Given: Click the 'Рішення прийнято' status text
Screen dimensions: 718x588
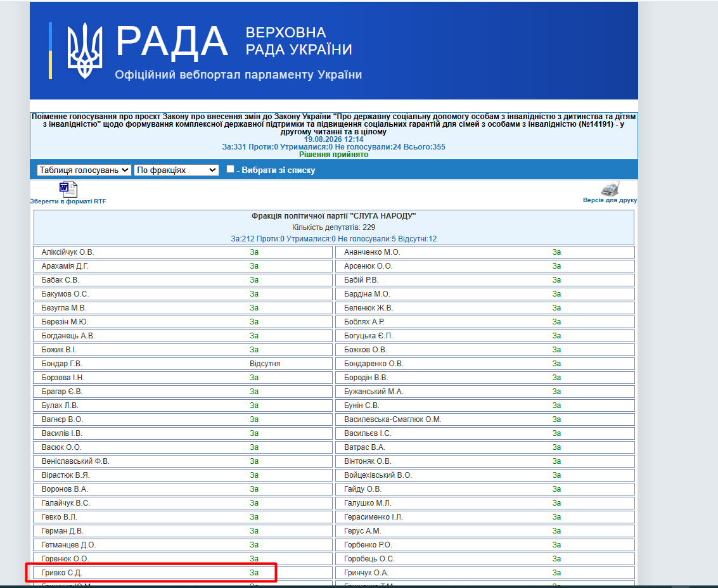Looking at the screenshot, I should tap(334, 155).
